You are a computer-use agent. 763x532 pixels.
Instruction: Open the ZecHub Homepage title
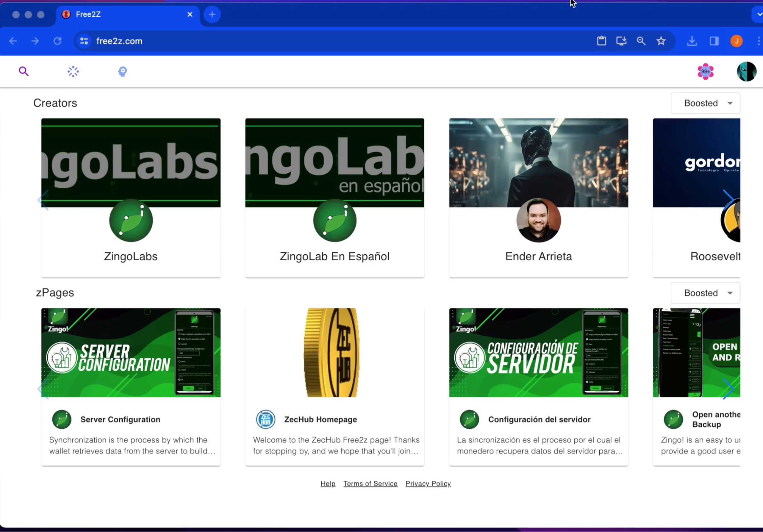pos(321,419)
